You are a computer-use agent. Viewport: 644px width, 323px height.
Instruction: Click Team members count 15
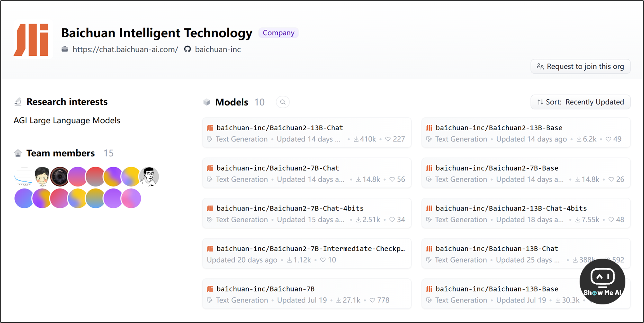[x=109, y=153]
